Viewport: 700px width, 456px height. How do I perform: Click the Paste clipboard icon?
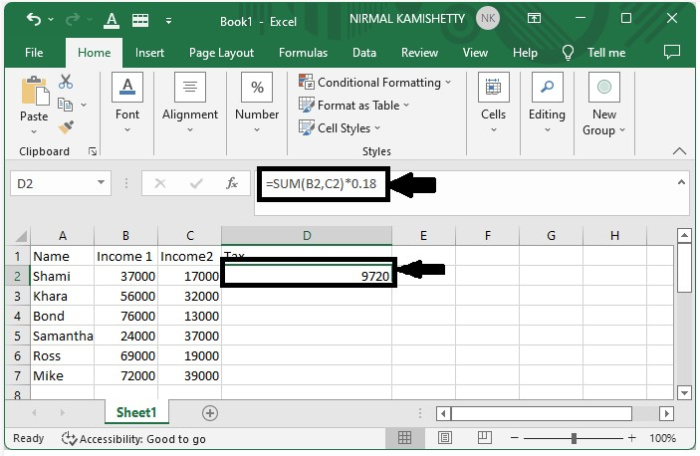pyautogui.click(x=33, y=93)
